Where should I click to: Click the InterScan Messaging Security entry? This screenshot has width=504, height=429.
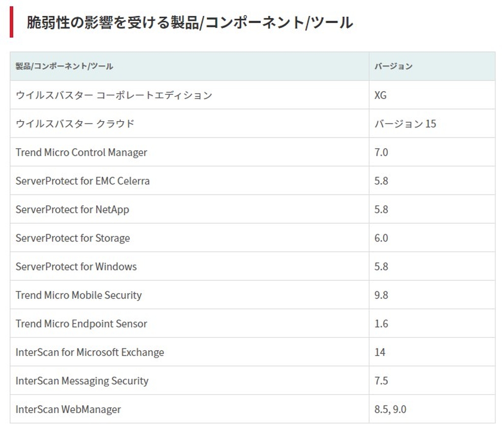point(82,380)
